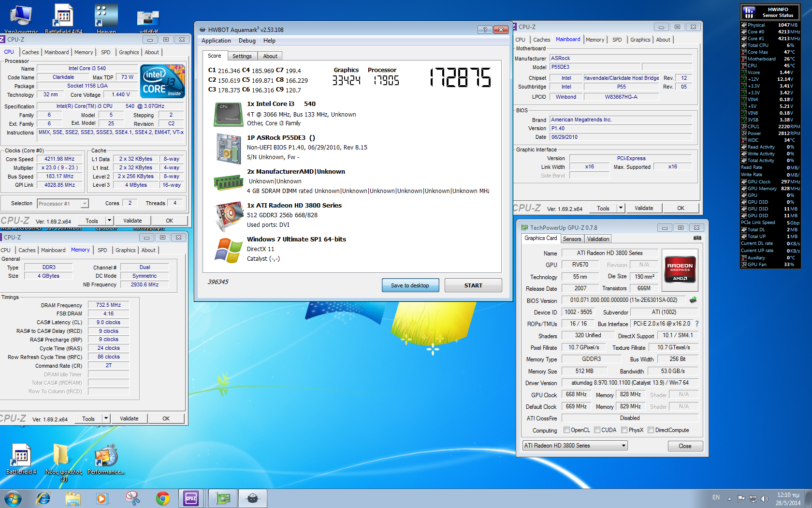Open the snipping scissors taskbar icon
The height and width of the screenshot is (508, 812).
click(132, 498)
